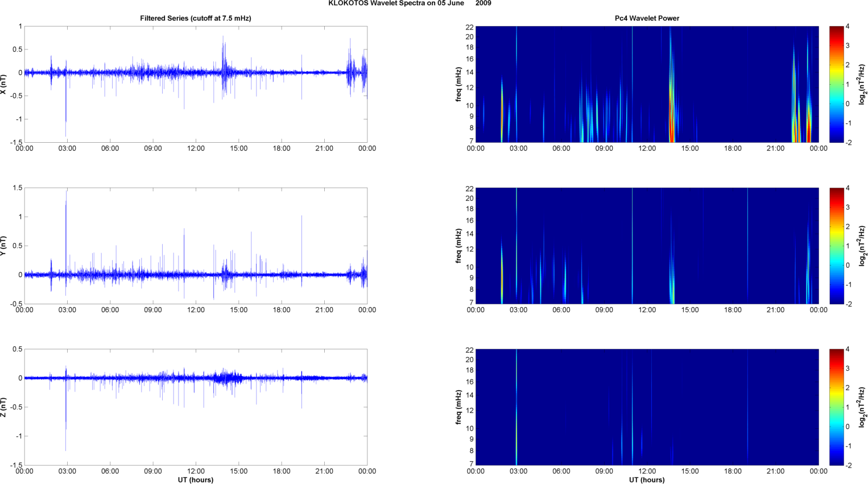Image resolution: width=868 pixels, height=484 pixels.
Task: Click the Z component filtered time series plot
Action: pyautogui.click(x=195, y=407)
